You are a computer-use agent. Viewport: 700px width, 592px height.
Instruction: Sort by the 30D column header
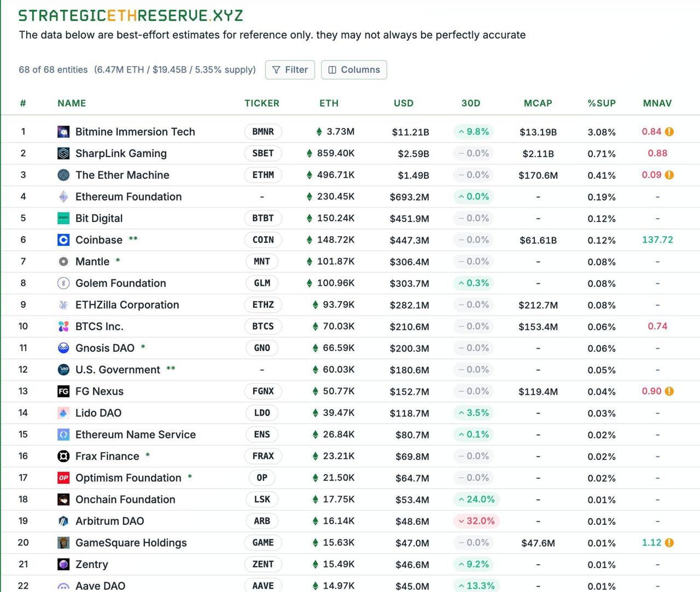point(470,103)
